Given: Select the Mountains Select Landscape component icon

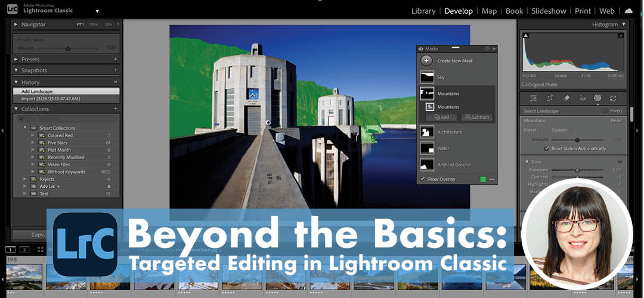Looking at the screenshot, I should click(430, 107).
